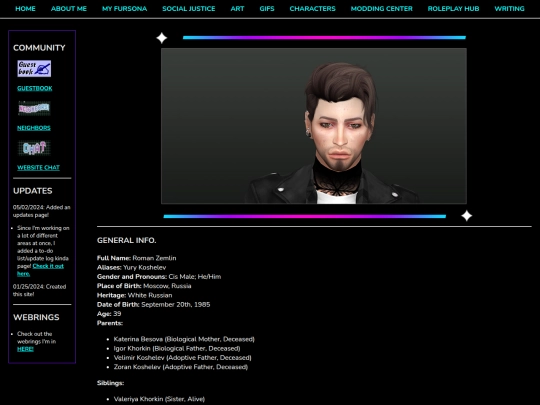Click 'Heritage: White Russian' line
540x405 pixels.
134,295
